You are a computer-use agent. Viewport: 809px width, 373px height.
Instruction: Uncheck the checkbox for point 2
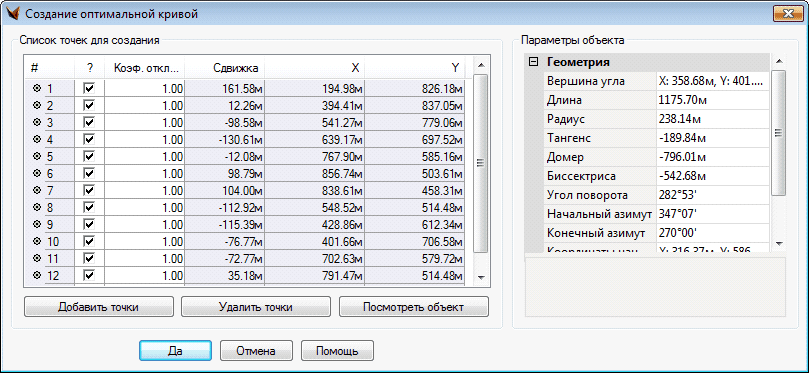pos(89,105)
